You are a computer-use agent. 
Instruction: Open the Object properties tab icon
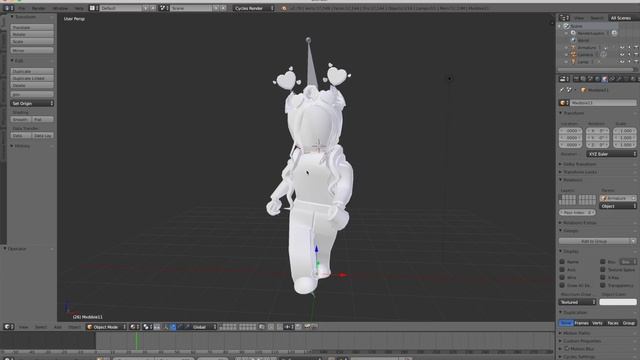coord(605,79)
